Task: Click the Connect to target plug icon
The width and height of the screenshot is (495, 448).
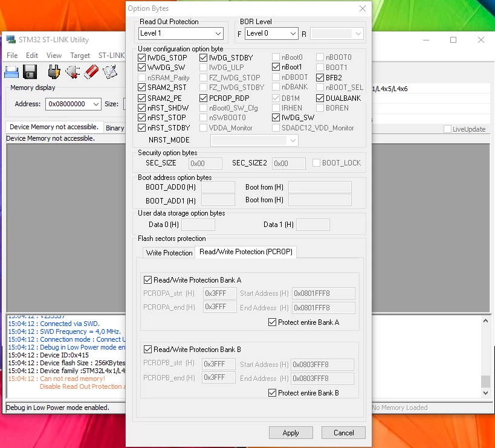Action: coord(54,72)
